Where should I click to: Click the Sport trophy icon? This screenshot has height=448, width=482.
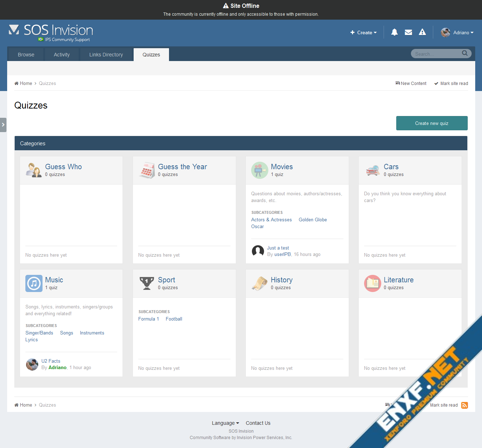[x=146, y=283]
